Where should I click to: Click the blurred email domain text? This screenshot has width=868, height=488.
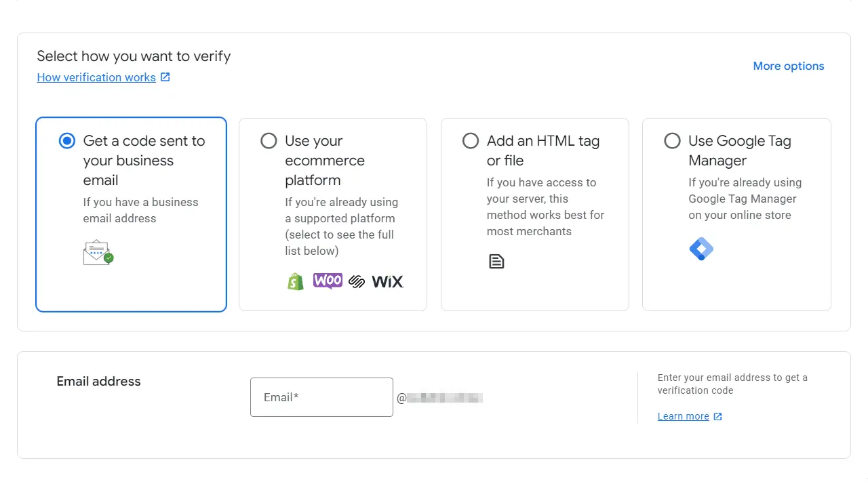[446, 398]
